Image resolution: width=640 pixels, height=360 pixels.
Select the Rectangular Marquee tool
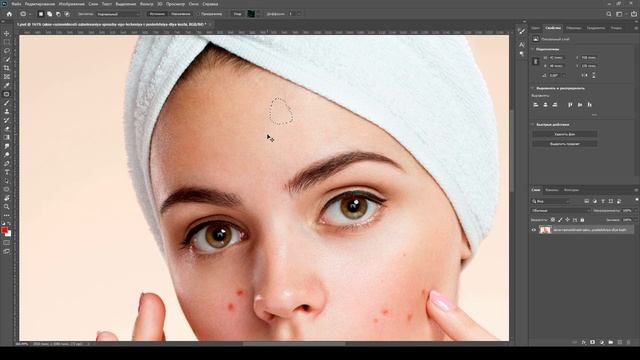pos(7,42)
